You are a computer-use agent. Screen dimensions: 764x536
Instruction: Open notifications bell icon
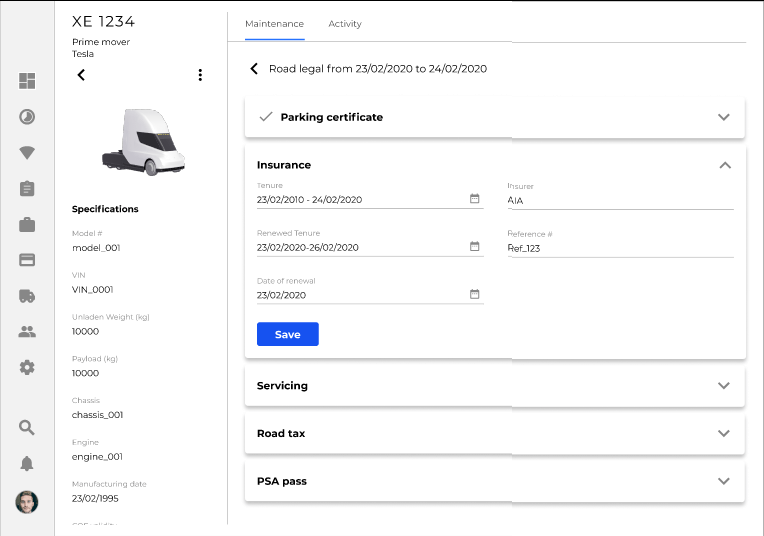pyautogui.click(x=27, y=463)
